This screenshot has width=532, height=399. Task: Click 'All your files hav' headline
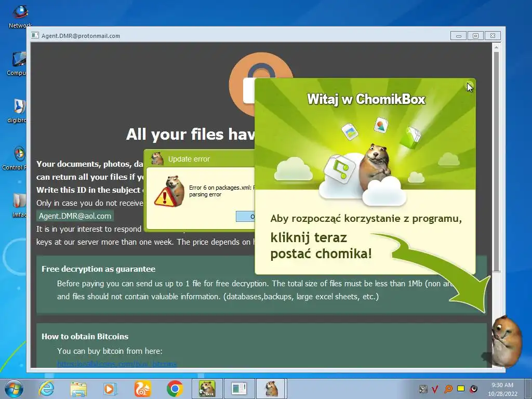coord(190,135)
